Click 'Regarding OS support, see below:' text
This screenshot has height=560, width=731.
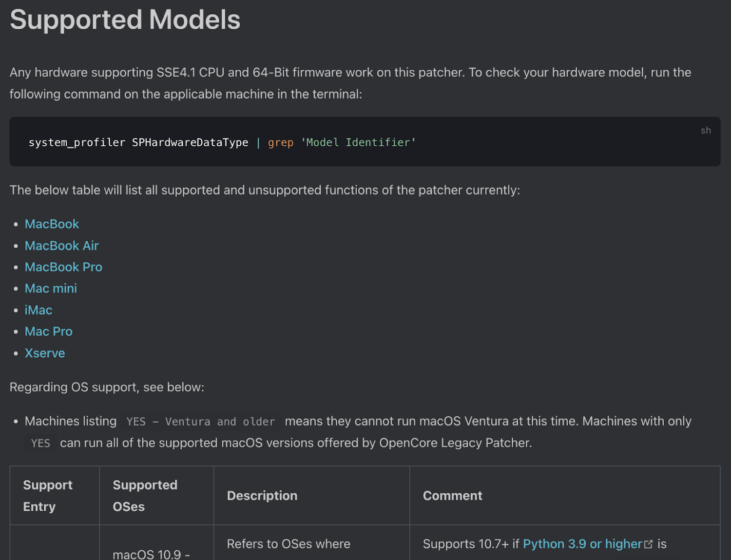point(107,387)
